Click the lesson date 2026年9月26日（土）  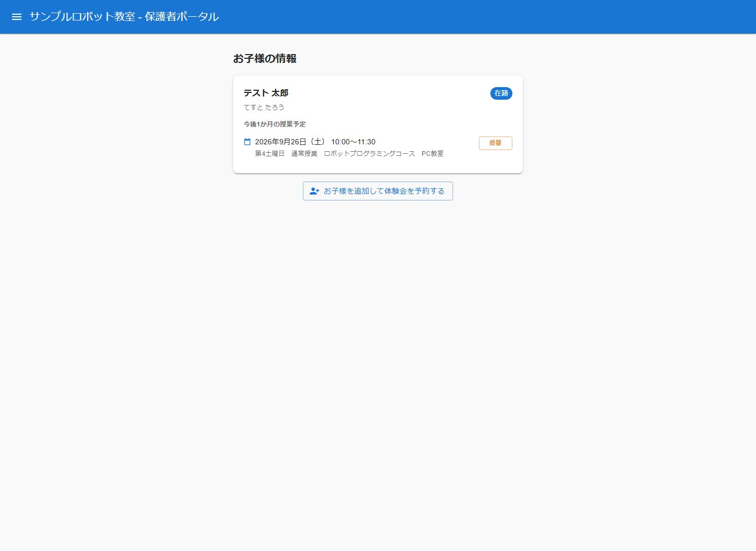pos(290,142)
